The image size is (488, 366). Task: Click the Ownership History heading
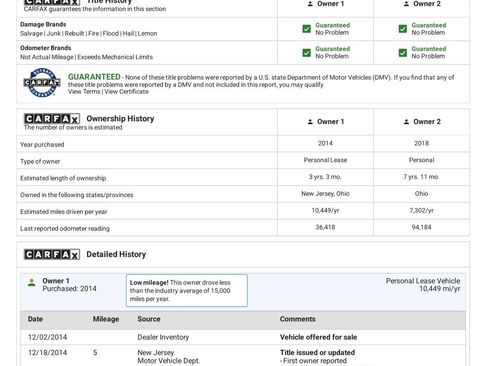120,119
